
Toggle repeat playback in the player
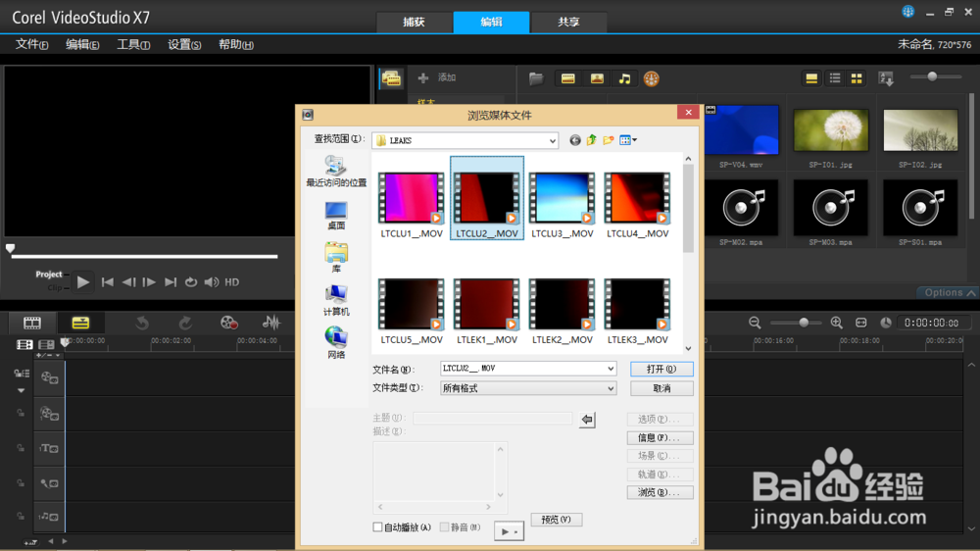[191, 282]
